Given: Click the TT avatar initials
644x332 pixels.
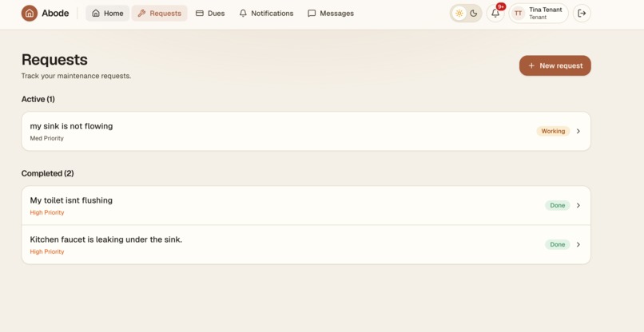Looking at the screenshot, I should 519,13.
